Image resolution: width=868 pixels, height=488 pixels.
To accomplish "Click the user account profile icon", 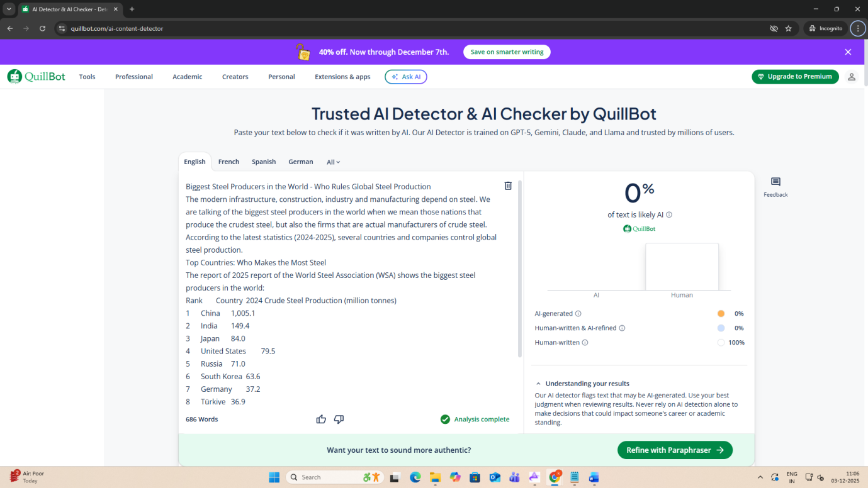I will point(851,77).
